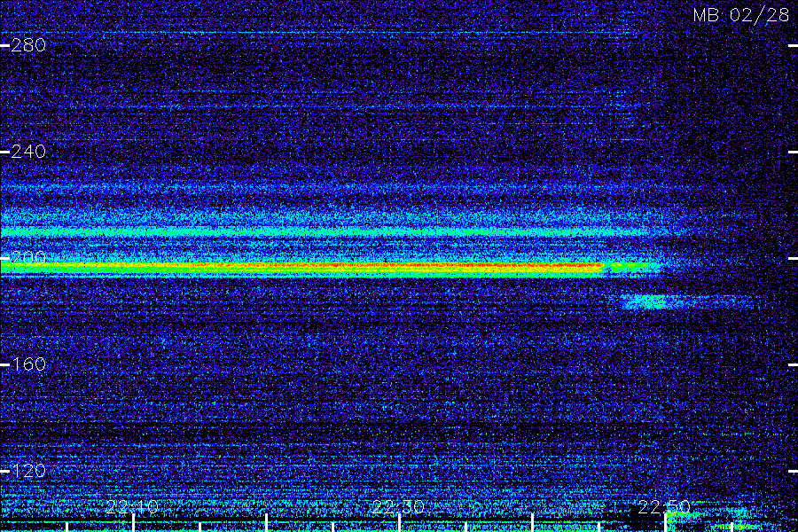Click the 22:10 time axis label

click(x=132, y=507)
